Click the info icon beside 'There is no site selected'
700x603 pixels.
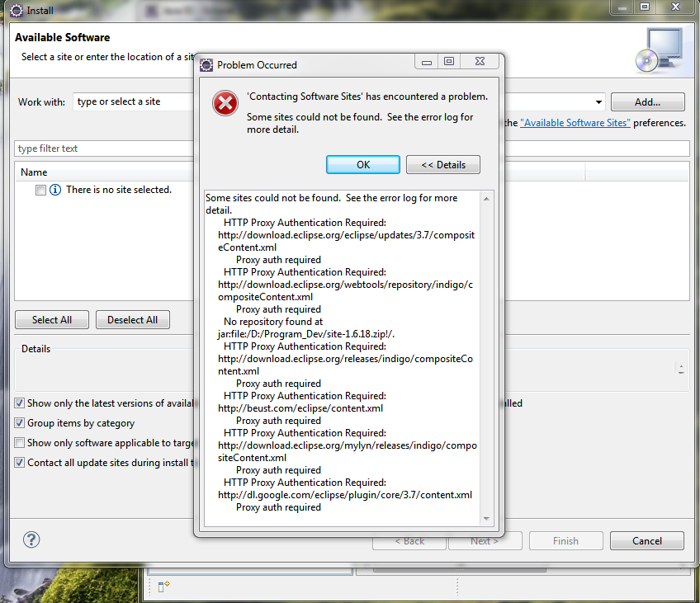(55, 190)
